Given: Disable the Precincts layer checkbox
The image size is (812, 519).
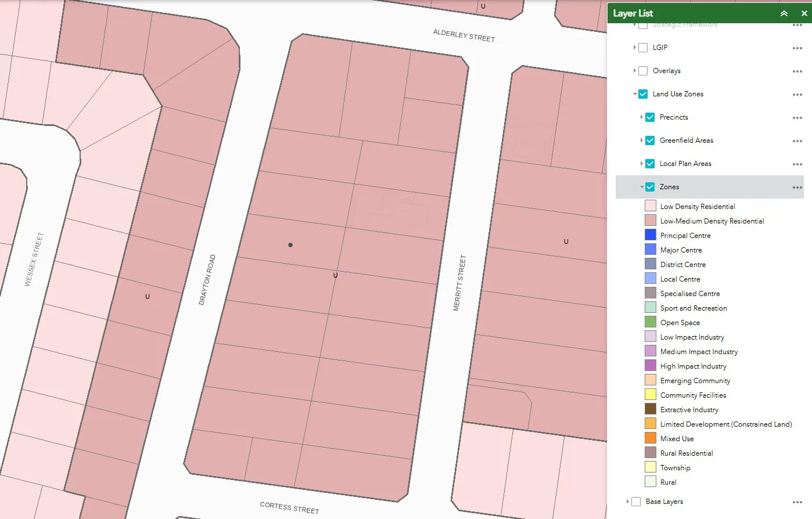Looking at the screenshot, I should (650, 117).
